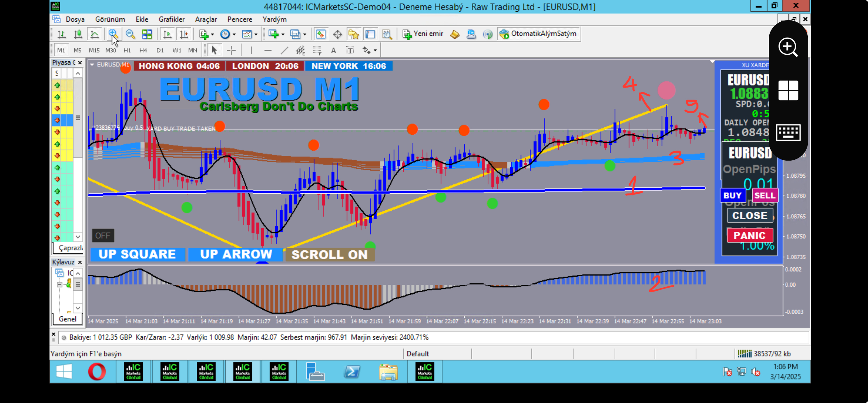
Task: Toggle OtomatikAlýmSatým auto trading
Action: 538,34
